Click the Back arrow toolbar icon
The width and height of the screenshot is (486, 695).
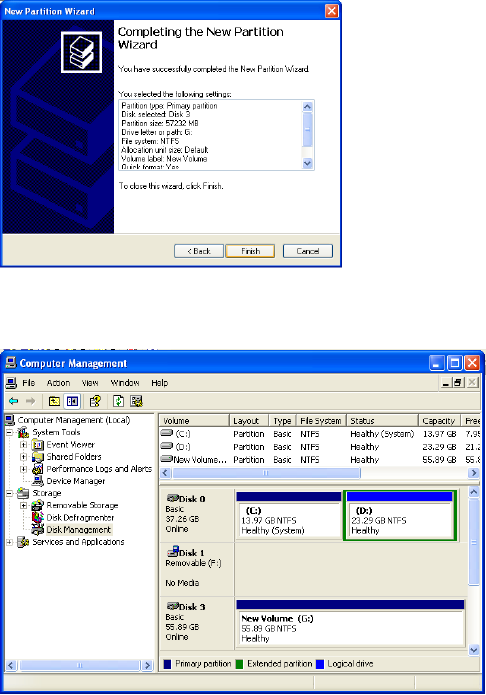(14, 401)
